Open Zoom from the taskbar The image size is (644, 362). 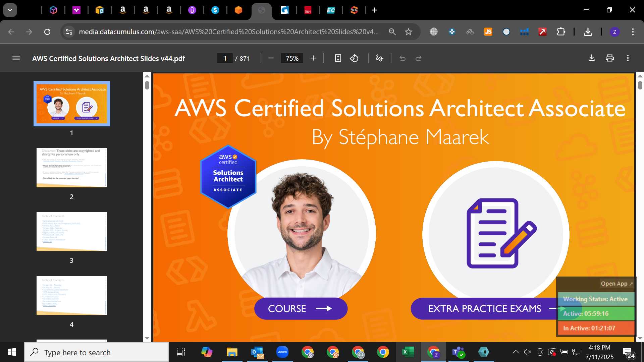[282, 352]
